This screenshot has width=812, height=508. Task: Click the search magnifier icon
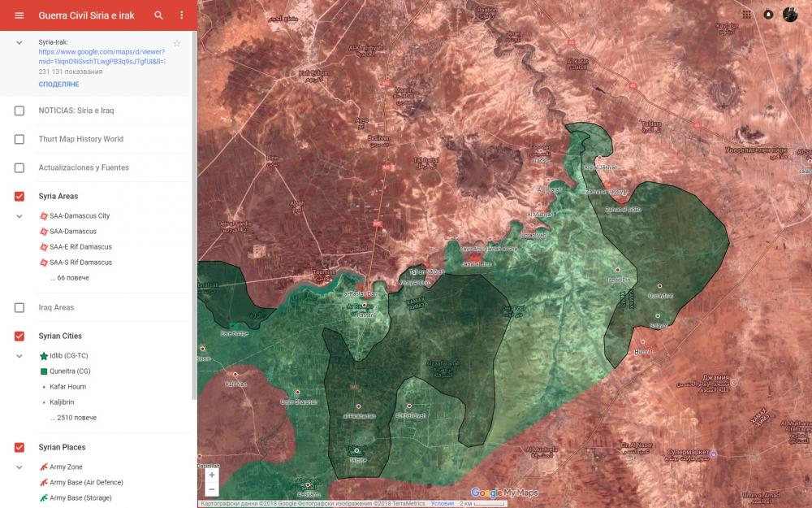pyautogui.click(x=159, y=15)
